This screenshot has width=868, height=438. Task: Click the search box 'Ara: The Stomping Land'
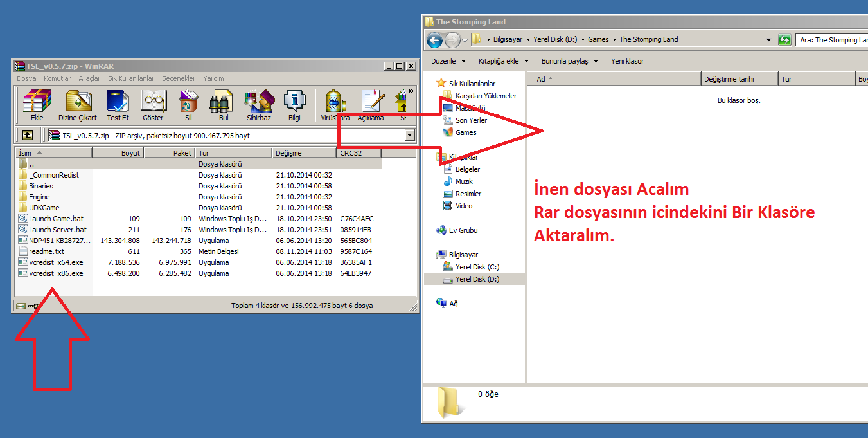(x=831, y=40)
